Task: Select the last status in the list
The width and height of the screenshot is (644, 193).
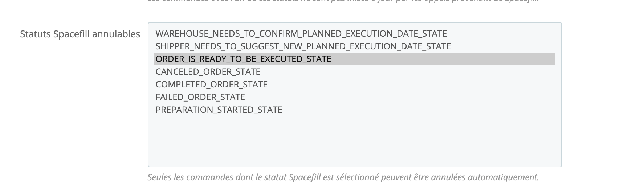Action: tap(219, 110)
